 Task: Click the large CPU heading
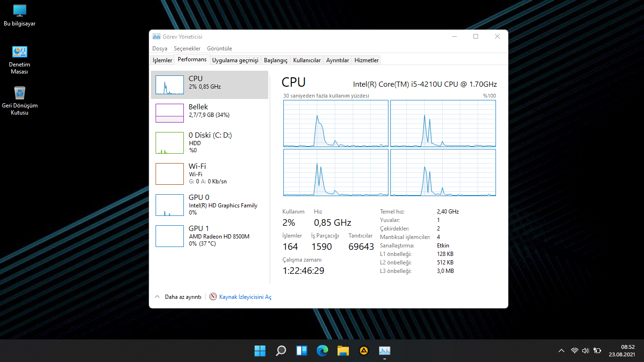tap(294, 82)
